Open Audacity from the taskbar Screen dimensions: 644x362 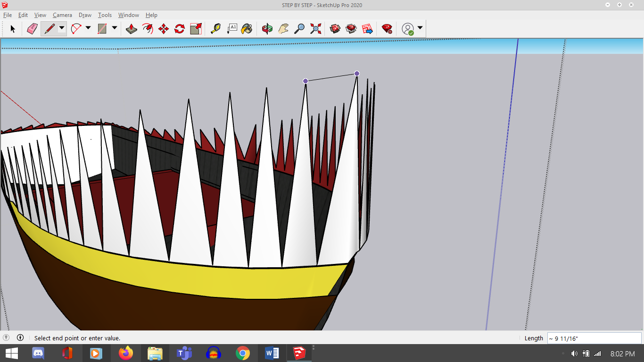214,353
